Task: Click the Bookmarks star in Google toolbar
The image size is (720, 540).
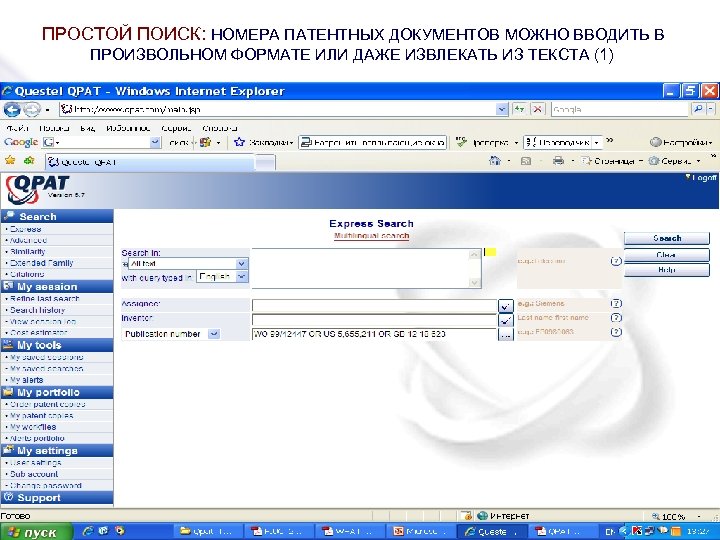Action: (239, 142)
